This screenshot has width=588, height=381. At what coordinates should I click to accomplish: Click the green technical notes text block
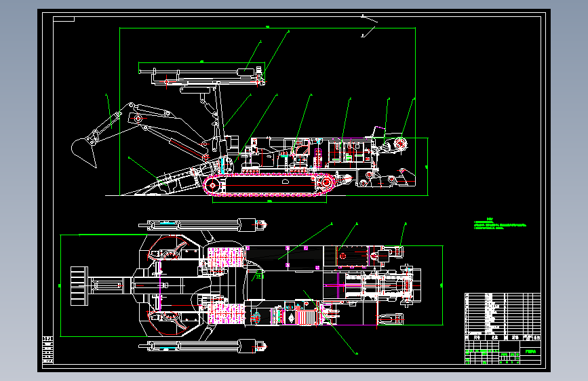pos(500,224)
